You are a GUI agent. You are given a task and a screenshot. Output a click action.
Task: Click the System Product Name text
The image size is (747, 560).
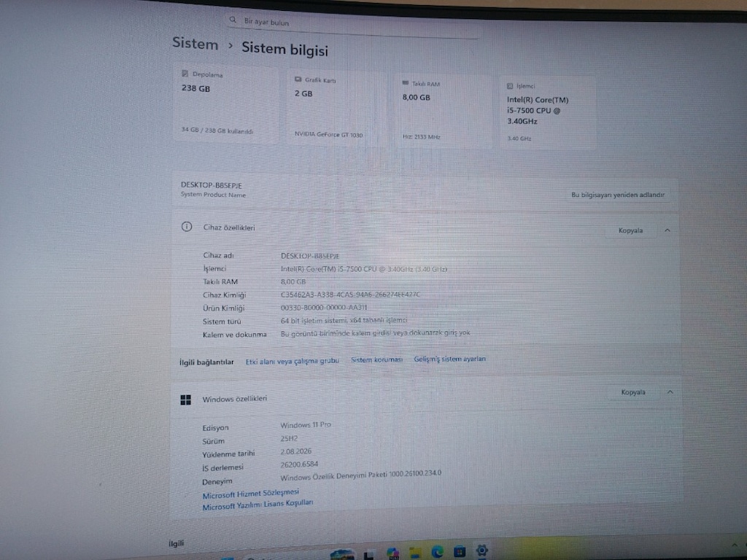(213, 194)
